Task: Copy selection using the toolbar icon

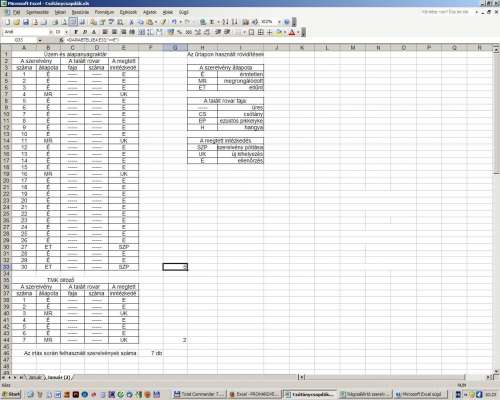Action: (140, 22)
